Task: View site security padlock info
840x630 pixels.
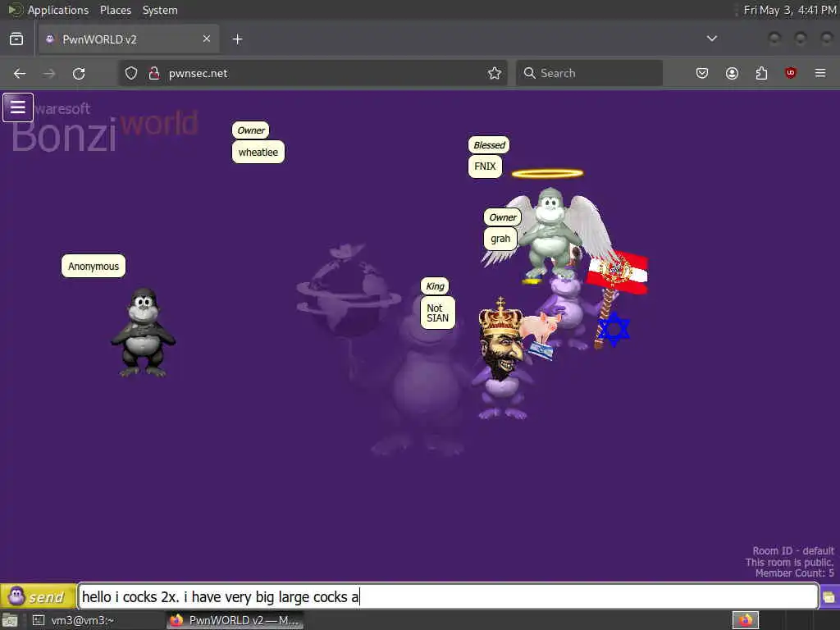Action: [154, 73]
